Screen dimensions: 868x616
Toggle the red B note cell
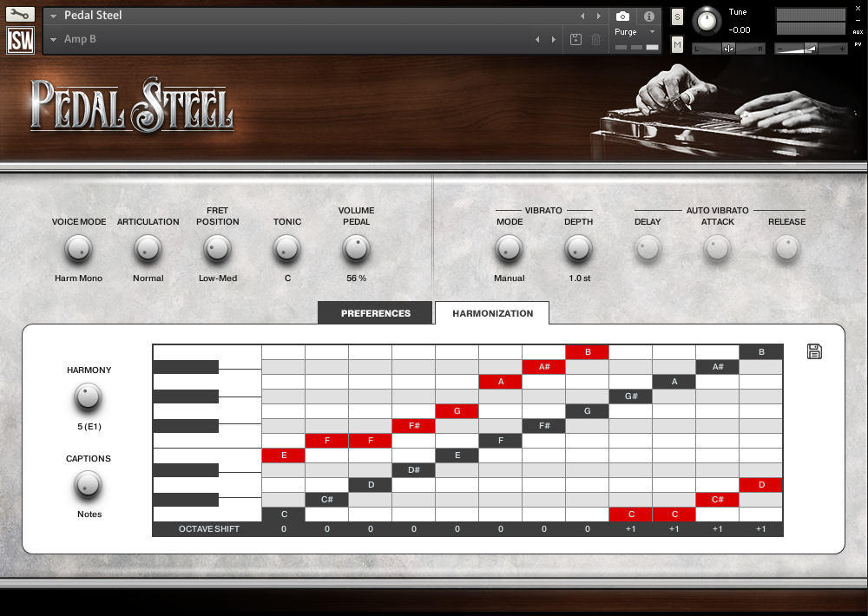pos(587,351)
